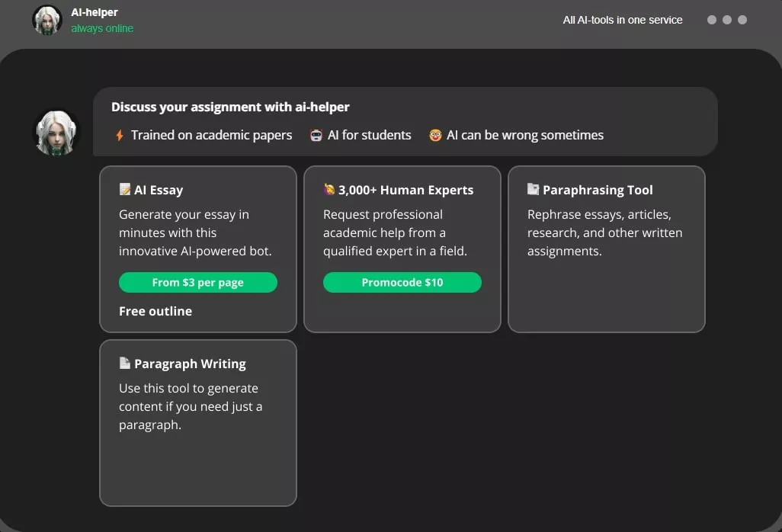Click the 'Discuss your assignment with ai-helper' heading
Viewport: 782px width, 532px height.
pos(231,107)
